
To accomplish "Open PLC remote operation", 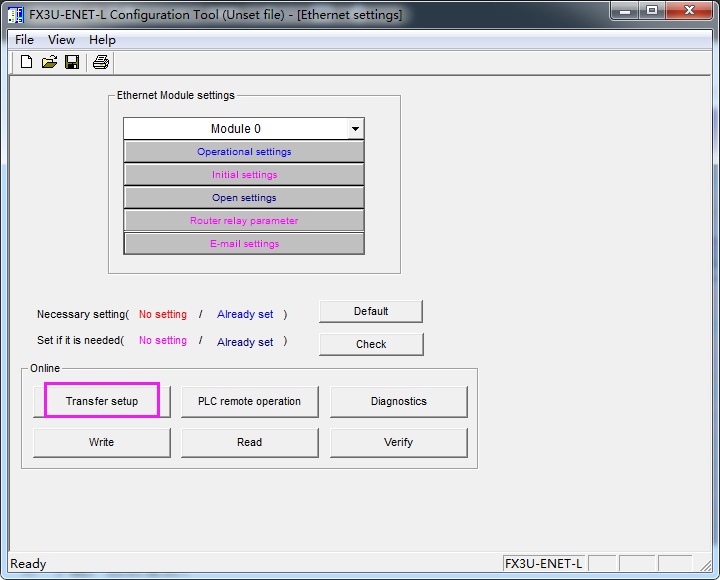I will pos(249,401).
